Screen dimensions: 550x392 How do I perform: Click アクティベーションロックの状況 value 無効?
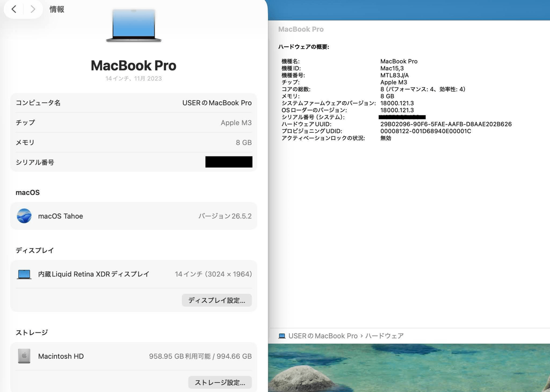pos(386,138)
